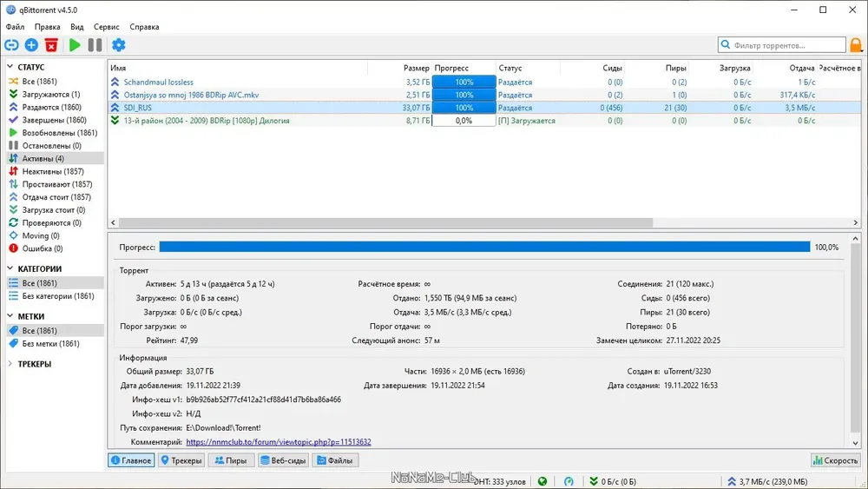Switch to the Файлы tab
Image resolution: width=868 pixels, height=489 pixels.
335,460
